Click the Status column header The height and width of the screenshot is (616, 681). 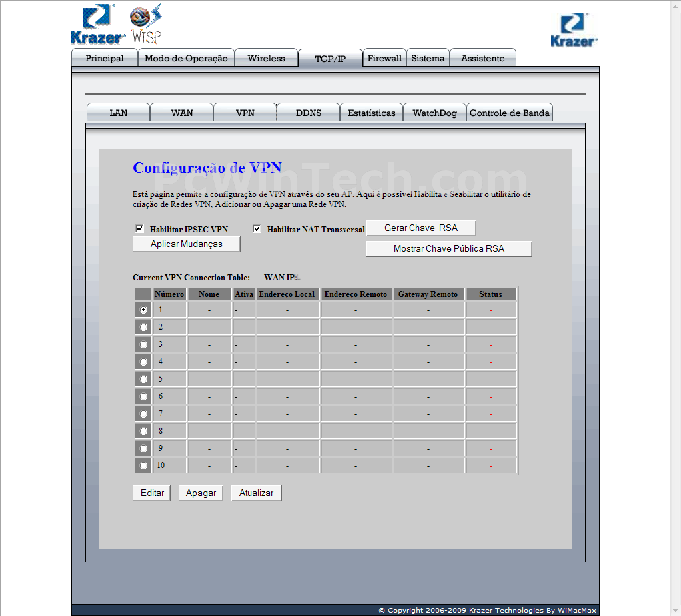(491, 294)
